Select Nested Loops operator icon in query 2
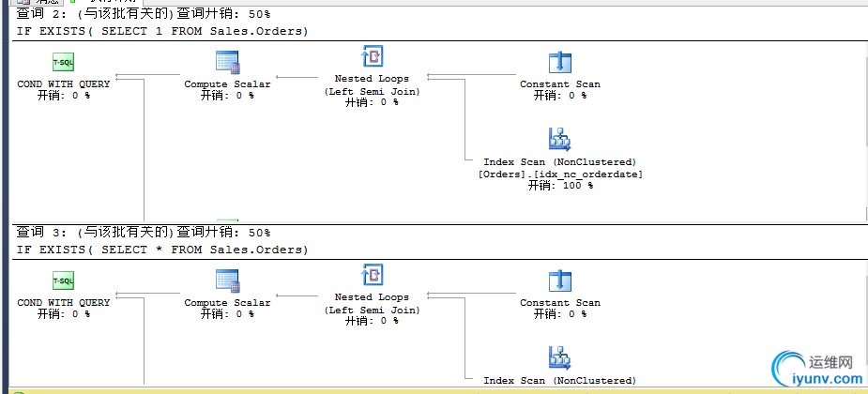Image resolution: width=868 pixels, height=394 pixels. coord(373,56)
